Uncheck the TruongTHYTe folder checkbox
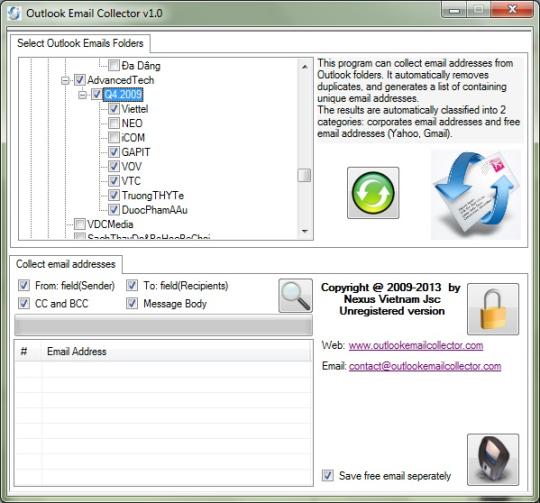This screenshot has height=503, width=540. pos(114,195)
